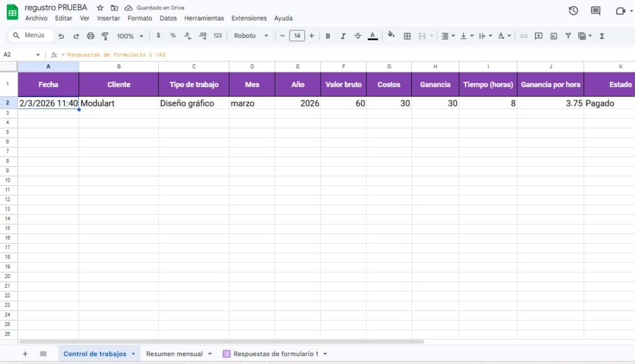
Task: Print the spreadsheet using printer icon
Action: pos(91,36)
